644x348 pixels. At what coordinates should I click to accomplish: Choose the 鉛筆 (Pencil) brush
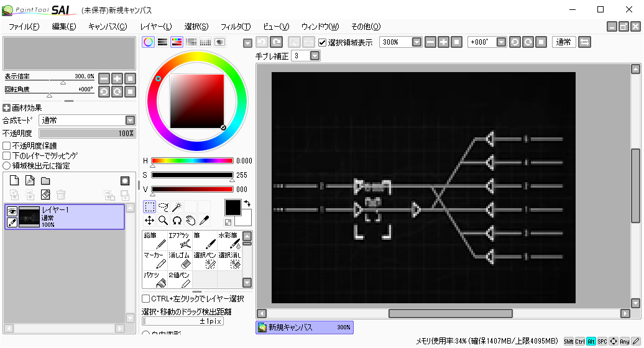[155, 241]
